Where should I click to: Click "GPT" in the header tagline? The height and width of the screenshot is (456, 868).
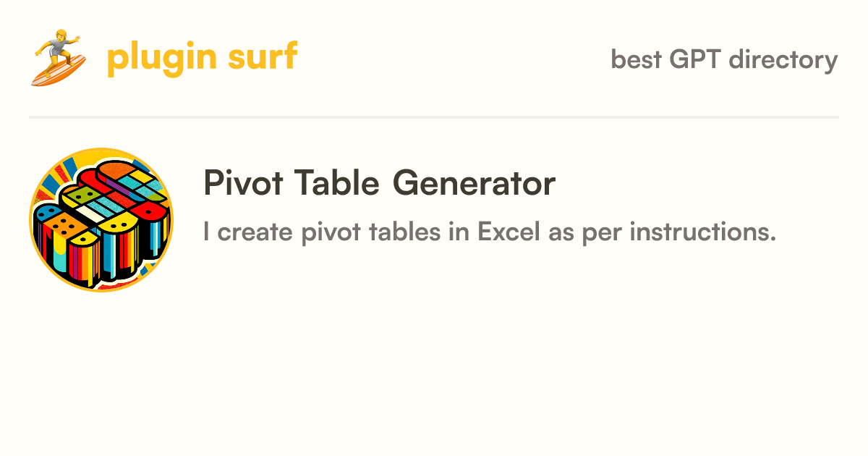tap(695, 59)
